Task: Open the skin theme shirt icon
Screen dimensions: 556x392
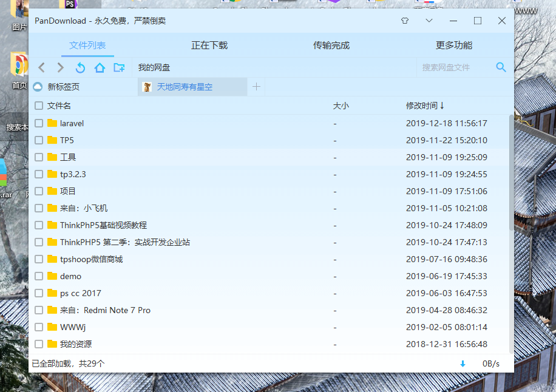Action: 405,21
